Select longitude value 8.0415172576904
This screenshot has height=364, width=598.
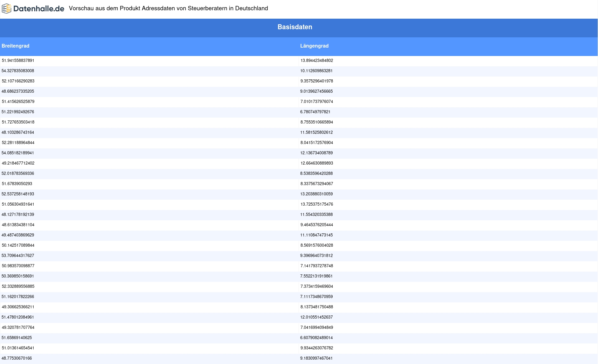pyautogui.click(x=317, y=143)
